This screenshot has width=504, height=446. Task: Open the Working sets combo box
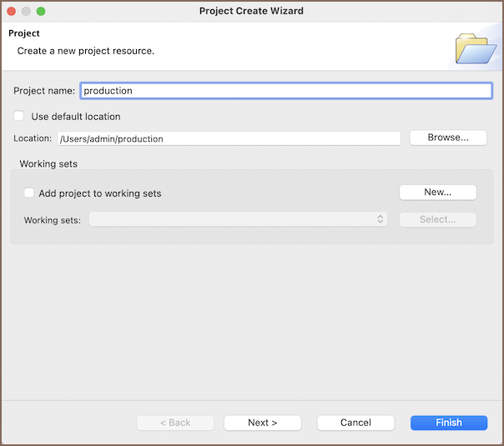pyautogui.click(x=238, y=219)
